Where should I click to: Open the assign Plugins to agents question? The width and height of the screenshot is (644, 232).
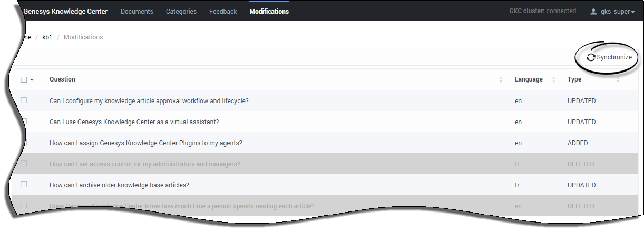[145, 143]
